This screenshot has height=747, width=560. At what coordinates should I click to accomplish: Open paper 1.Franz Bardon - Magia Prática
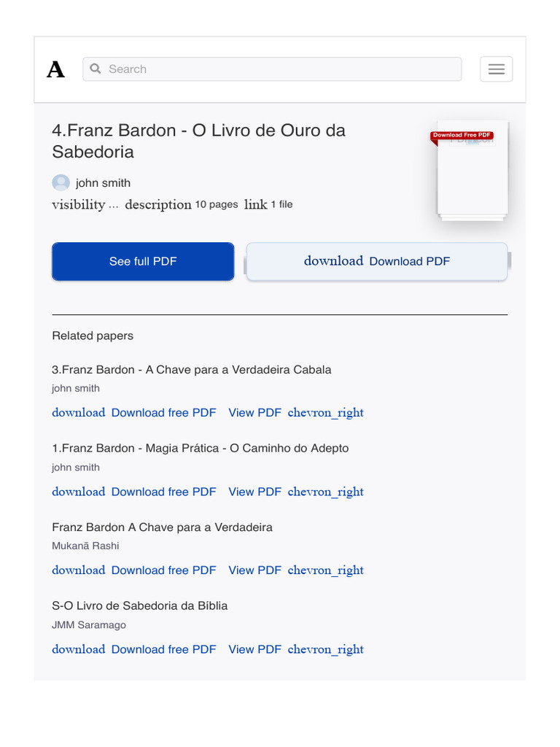coord(201,448)
